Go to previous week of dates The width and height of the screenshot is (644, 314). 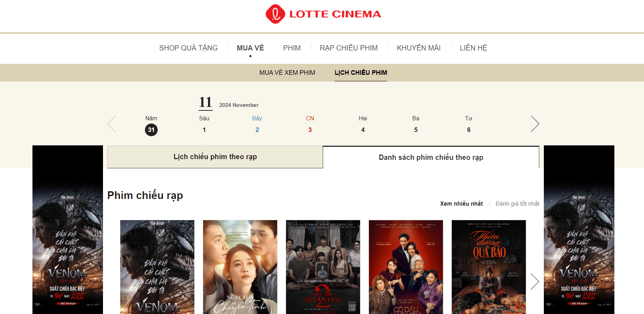[111, 124]
